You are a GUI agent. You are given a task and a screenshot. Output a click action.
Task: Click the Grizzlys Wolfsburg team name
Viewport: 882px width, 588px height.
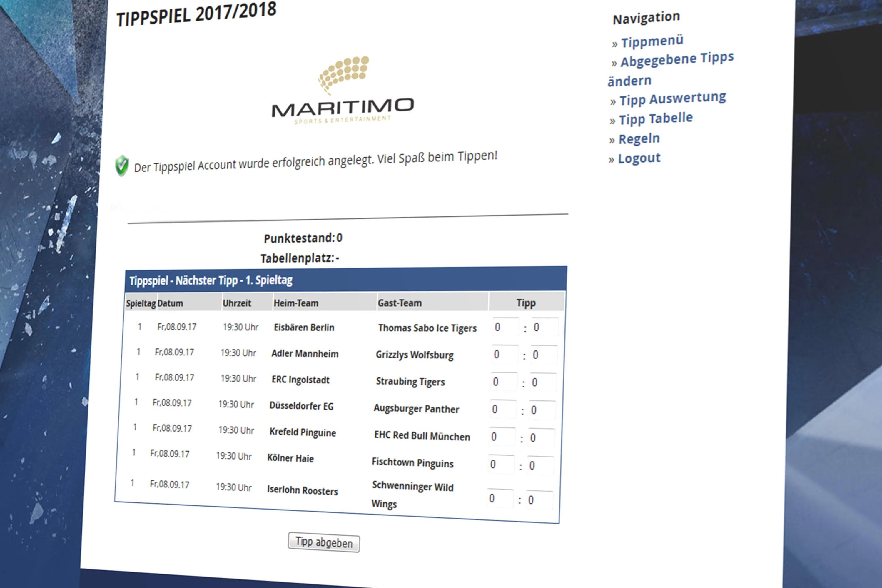415,355
